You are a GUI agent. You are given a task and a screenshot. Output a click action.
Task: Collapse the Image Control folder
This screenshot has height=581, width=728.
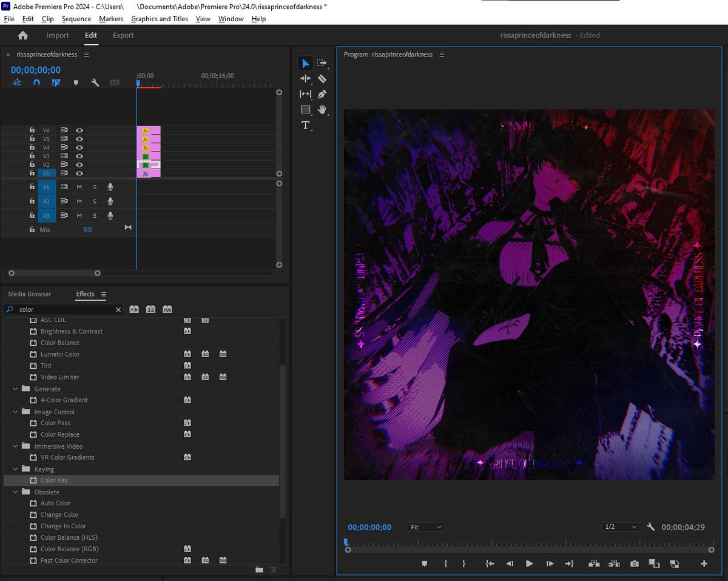coord(15,412)
